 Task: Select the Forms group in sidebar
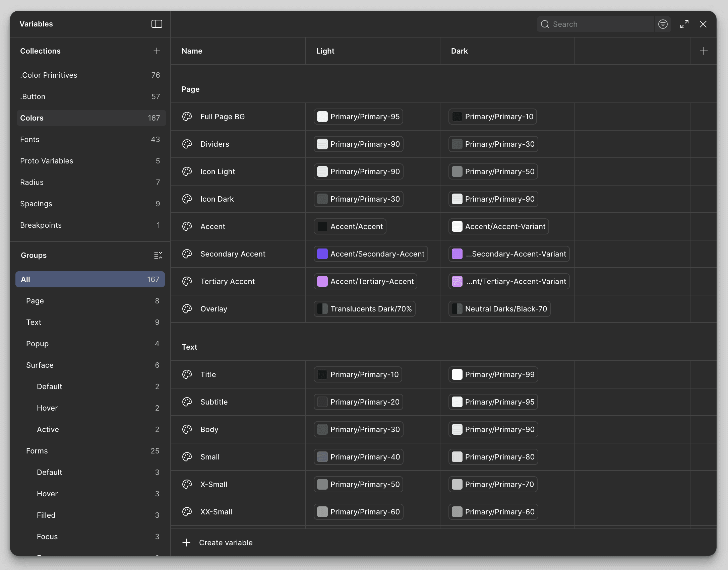[37, 451]
